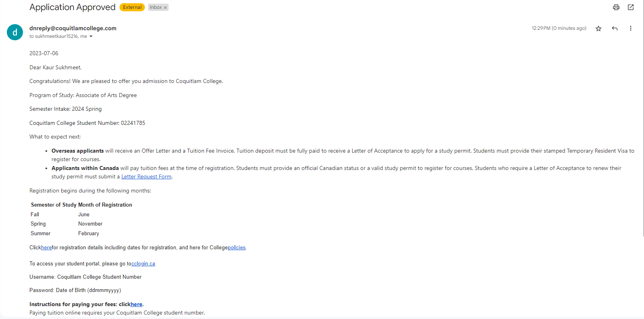Open the three-dot More options menu

tap(630, 28)
